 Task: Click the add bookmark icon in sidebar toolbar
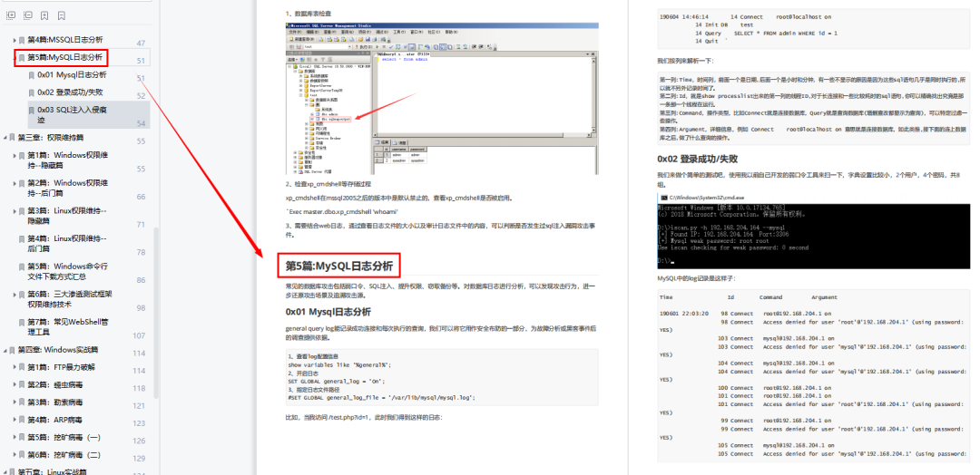(44, 15)
